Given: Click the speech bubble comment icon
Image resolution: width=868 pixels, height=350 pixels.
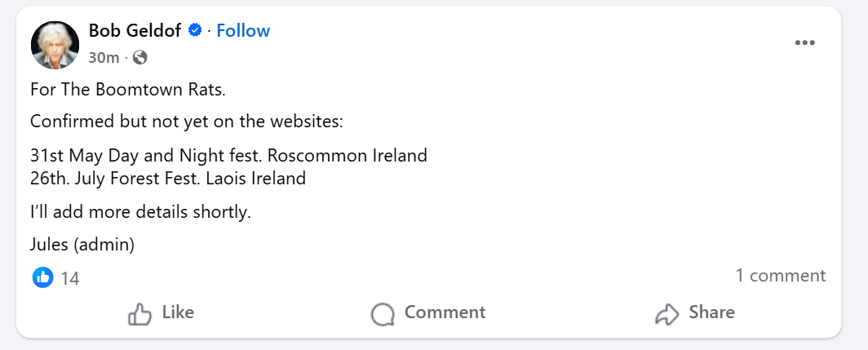Looking at the screenshot, I should pos(382,313).
